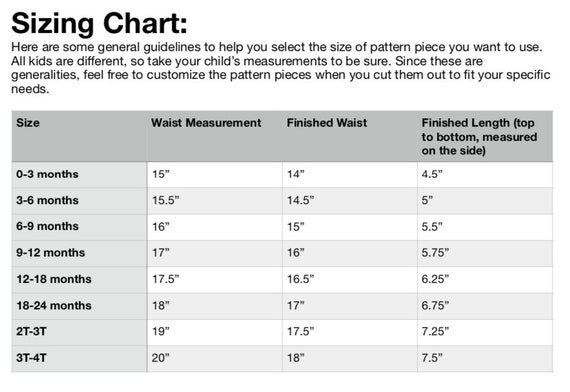Screen dimensions: 570x392
Task: Select the Waist Measurement column header
Action: click(206, 123)
